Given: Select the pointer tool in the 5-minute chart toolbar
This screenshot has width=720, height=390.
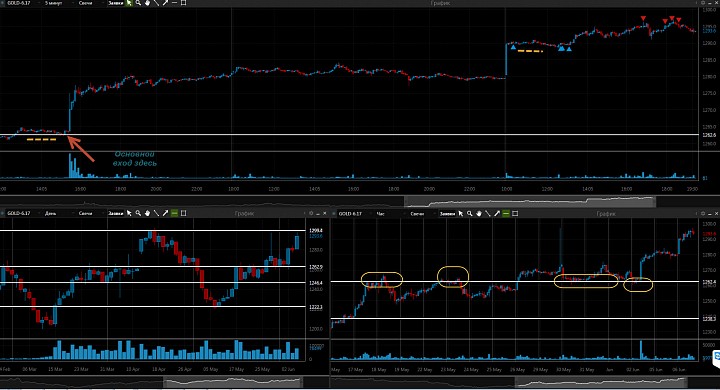Looking at the screenshot, I should click(x=129, y=3).
